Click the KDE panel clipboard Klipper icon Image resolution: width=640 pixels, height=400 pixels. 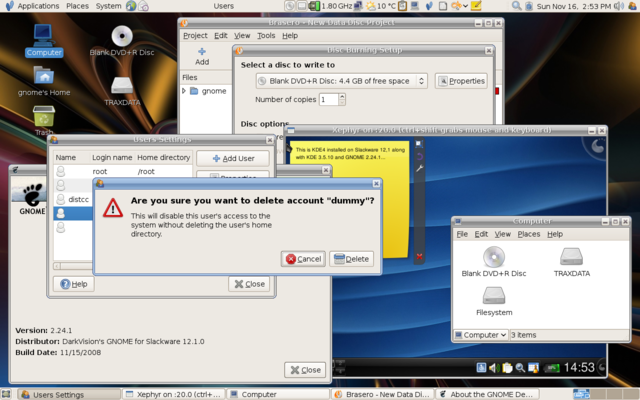click(507, 368)
